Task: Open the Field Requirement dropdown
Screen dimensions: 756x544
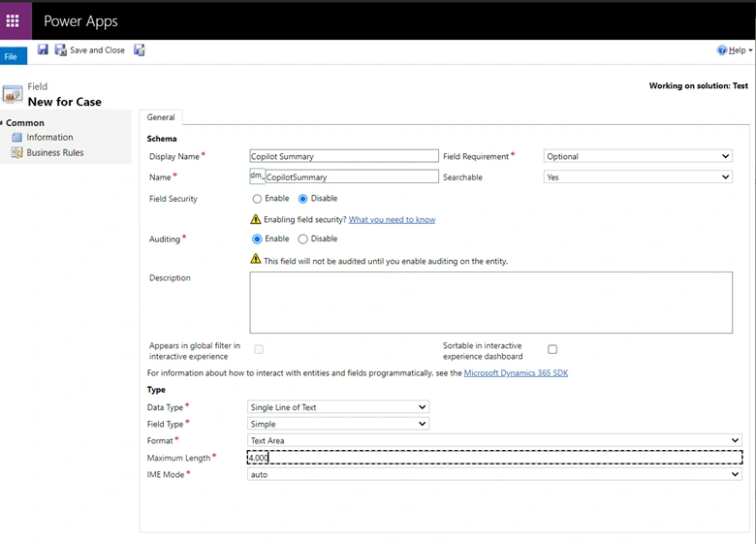Action: (x=638, y=156)
